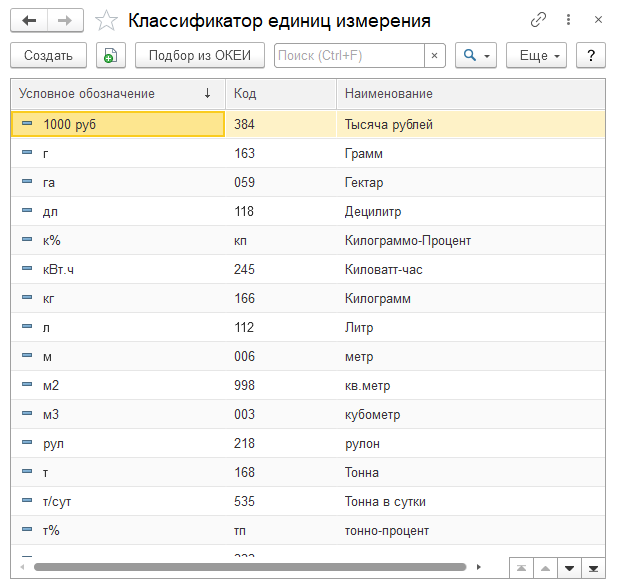The image size is (626, 584).
Task: Select the Гектар name cell
Action: click(x=471, y=182)
